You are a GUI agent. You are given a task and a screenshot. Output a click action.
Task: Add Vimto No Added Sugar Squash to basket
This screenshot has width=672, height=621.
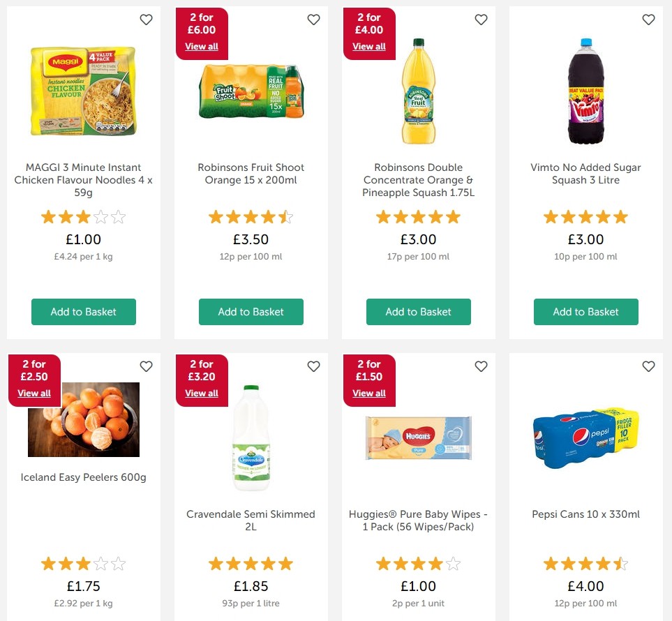click(x=585, y=312)
